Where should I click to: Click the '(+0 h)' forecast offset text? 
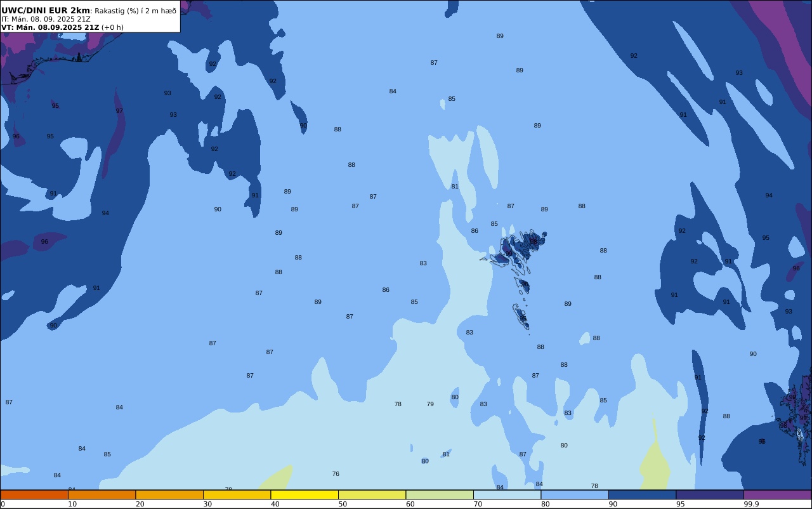(x=112, y=27)
